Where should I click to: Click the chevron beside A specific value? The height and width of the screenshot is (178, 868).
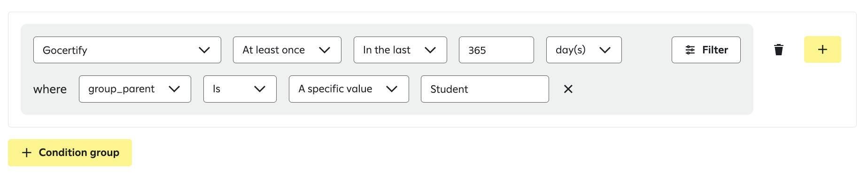point(392,89)
